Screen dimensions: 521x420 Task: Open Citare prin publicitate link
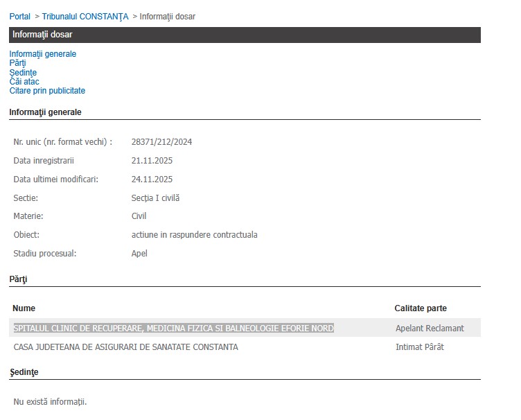pyautogui.click(x=47, y=91)
